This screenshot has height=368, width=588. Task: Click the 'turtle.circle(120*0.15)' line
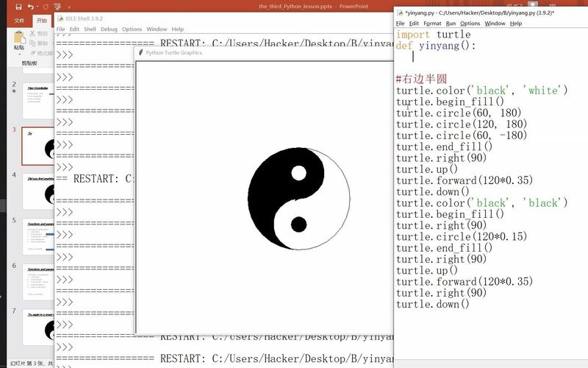tap(462, 236)
